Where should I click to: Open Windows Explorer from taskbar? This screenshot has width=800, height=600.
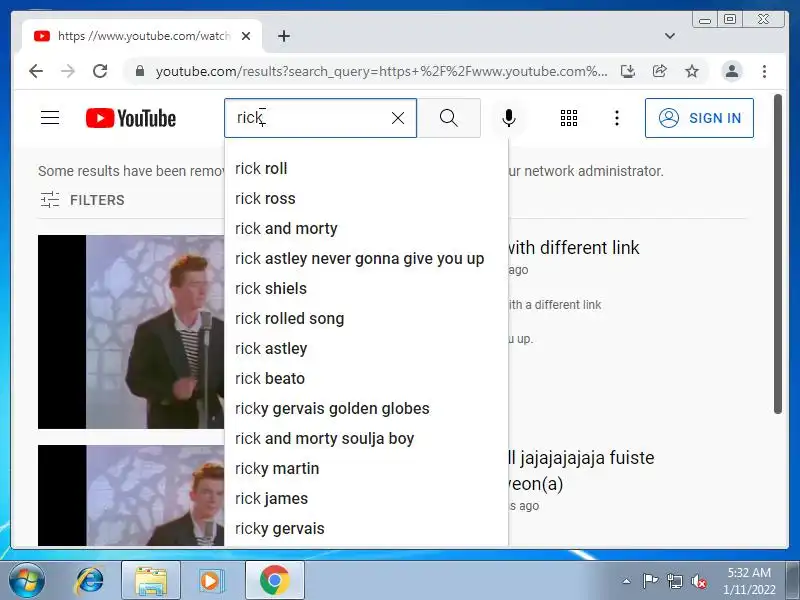[x=151, y=580]
